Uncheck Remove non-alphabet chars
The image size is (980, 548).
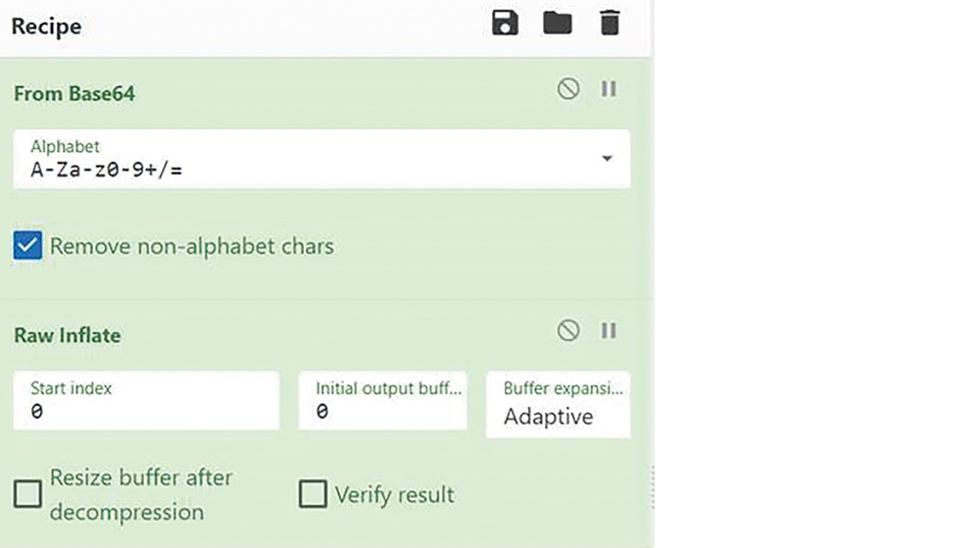point(27,245)
